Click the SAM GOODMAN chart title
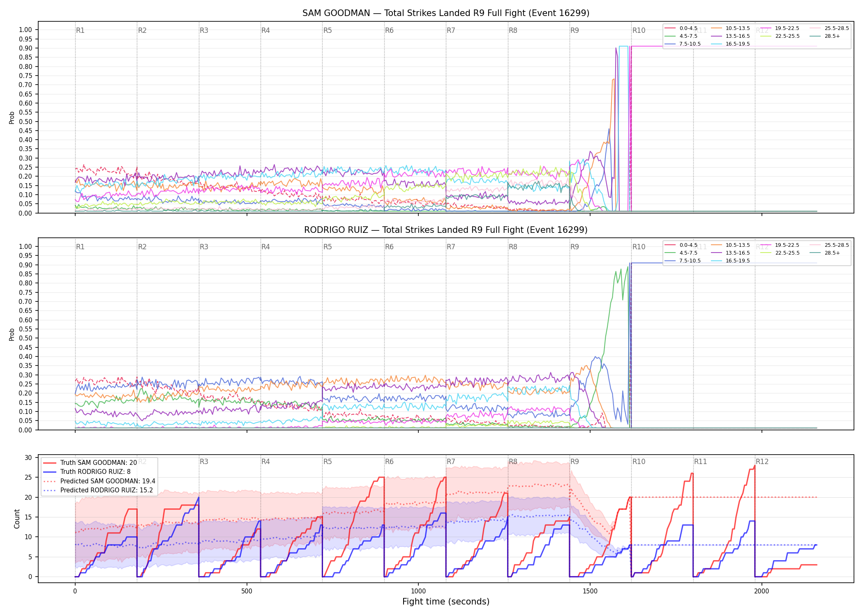Screen dimensions: 863x616 pyautogui.click(x=446, y=13)
